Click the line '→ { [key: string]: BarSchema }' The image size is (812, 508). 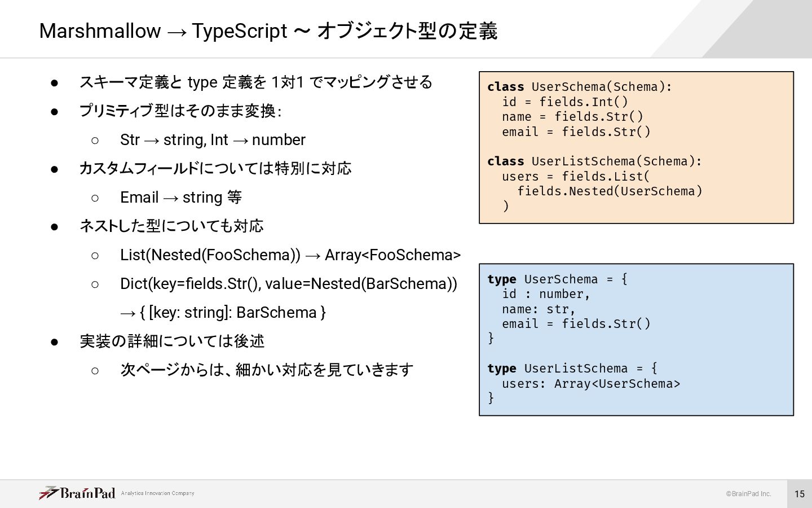223,313
